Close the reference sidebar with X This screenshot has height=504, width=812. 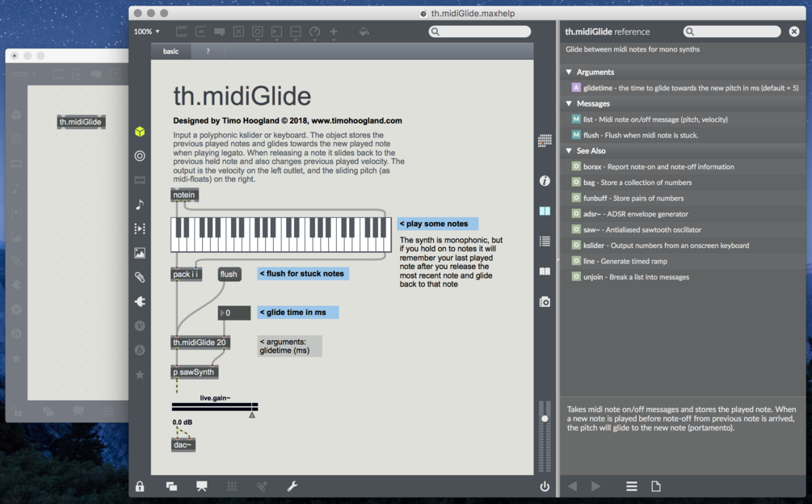pyautogui.click(x=794, y=31)
